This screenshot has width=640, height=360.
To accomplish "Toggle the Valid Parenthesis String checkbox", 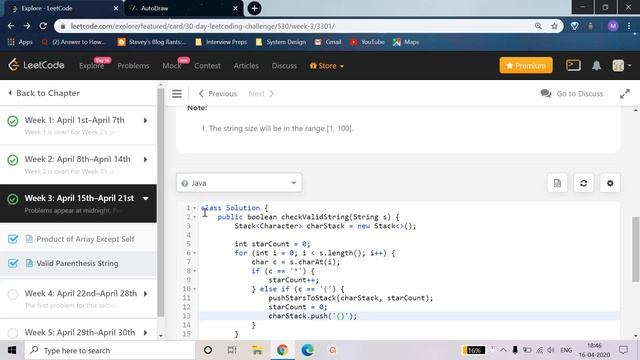I will (x=13, y=263).
